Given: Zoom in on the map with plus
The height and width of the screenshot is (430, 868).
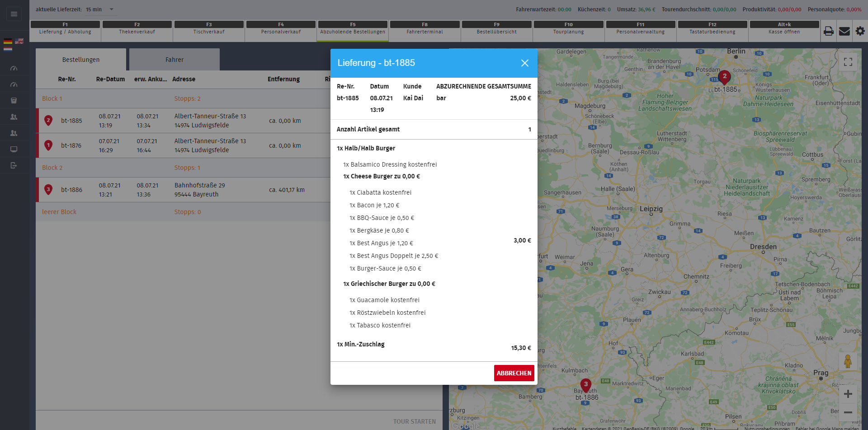Looking at the screenshot, I should click(848, 394).
